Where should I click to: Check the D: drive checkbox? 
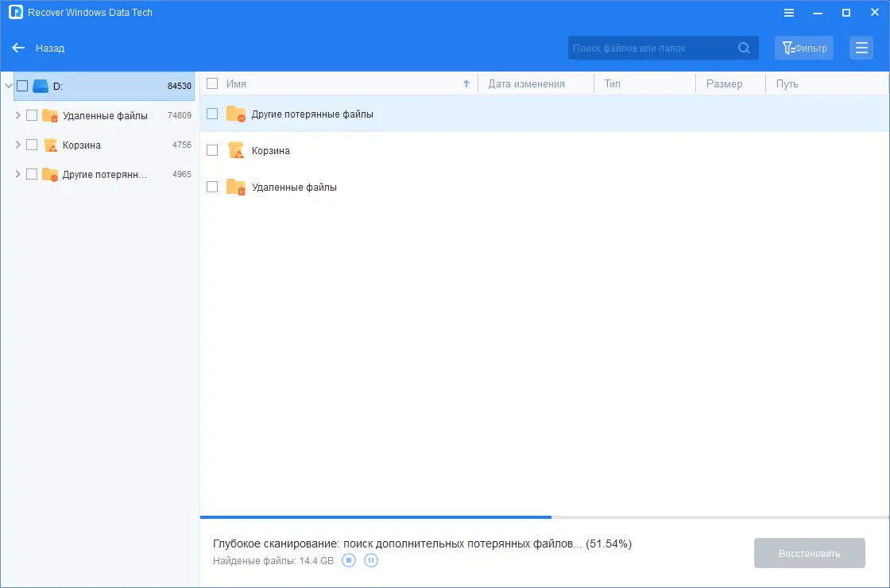click(21, 86)
